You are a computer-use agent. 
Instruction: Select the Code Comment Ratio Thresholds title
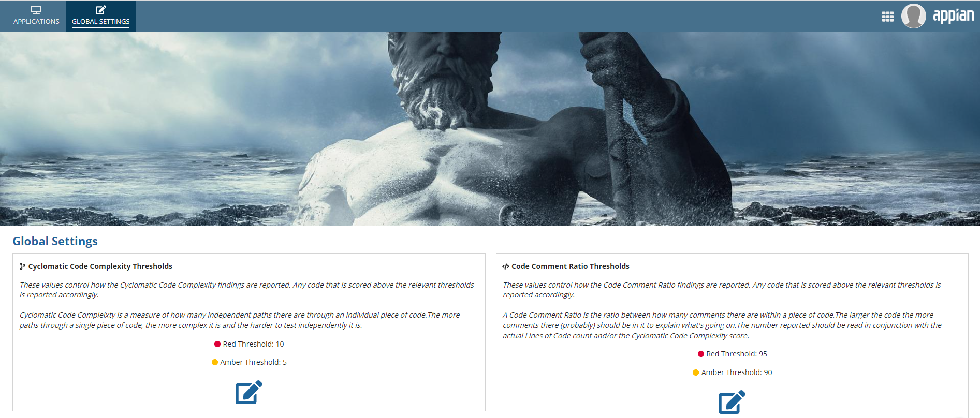pos(571,266)
